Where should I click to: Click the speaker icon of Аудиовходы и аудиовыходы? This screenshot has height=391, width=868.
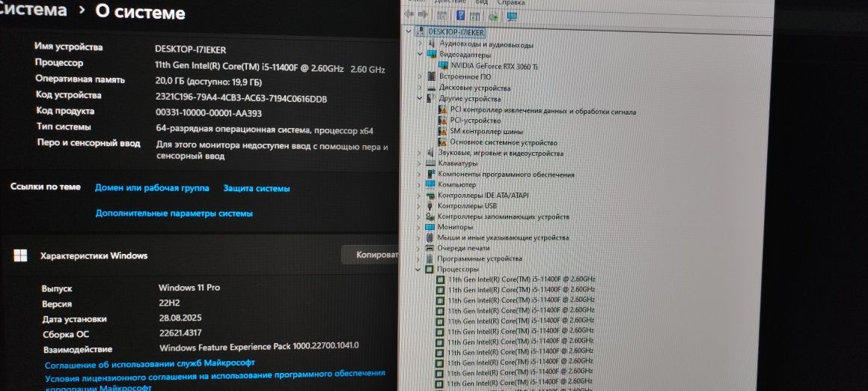[432, 43]
